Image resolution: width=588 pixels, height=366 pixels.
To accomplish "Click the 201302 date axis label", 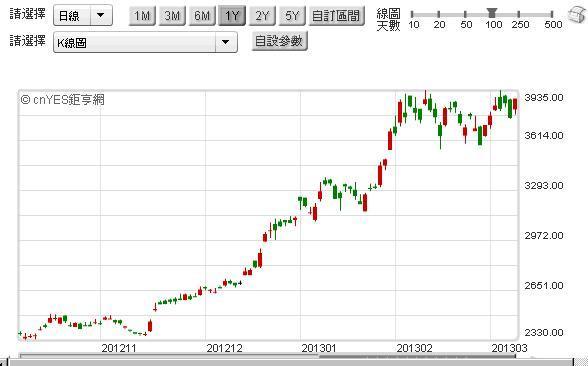I will 414,348.
